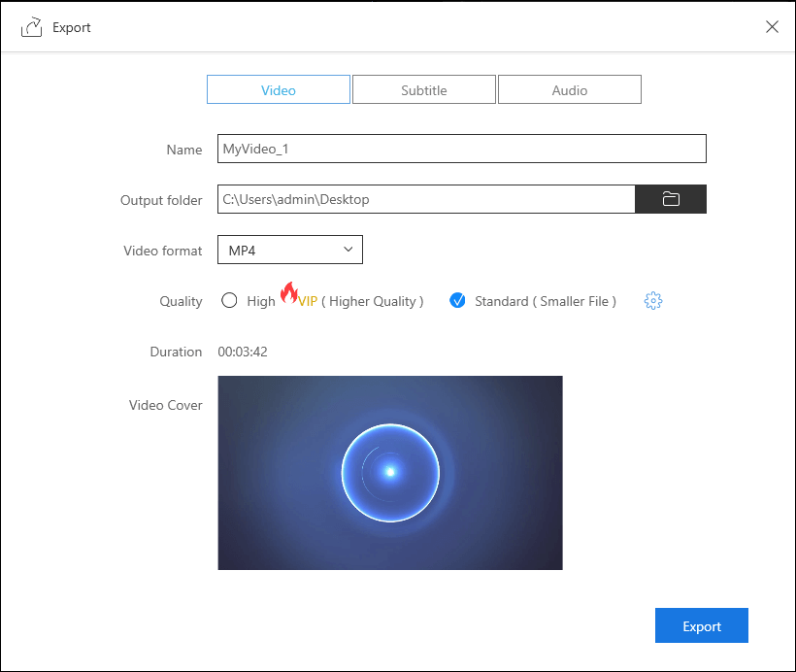Screen dimensions: 796x672
Task: Open the Video format MP4 dropdown
Action: (x=289, y=251)
